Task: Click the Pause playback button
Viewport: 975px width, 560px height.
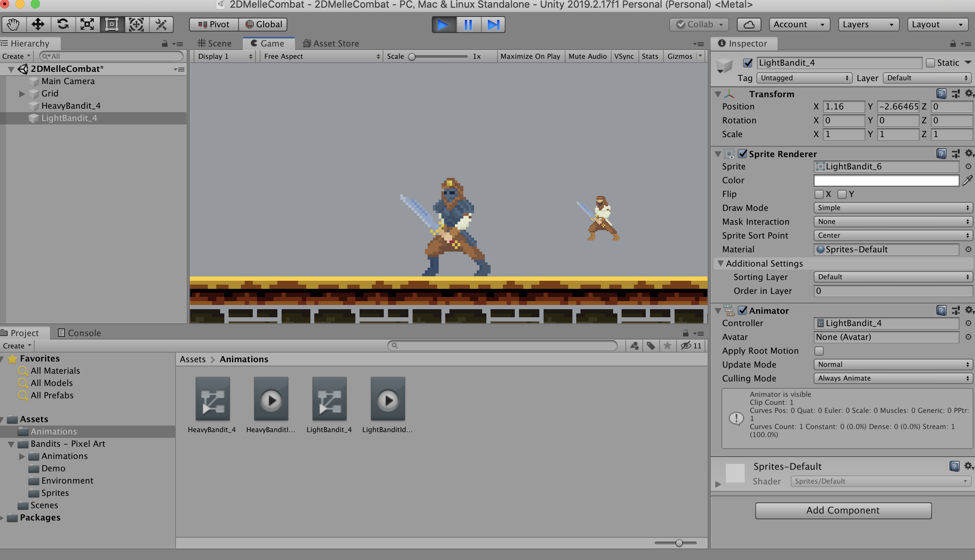Action: coord(468,25)
